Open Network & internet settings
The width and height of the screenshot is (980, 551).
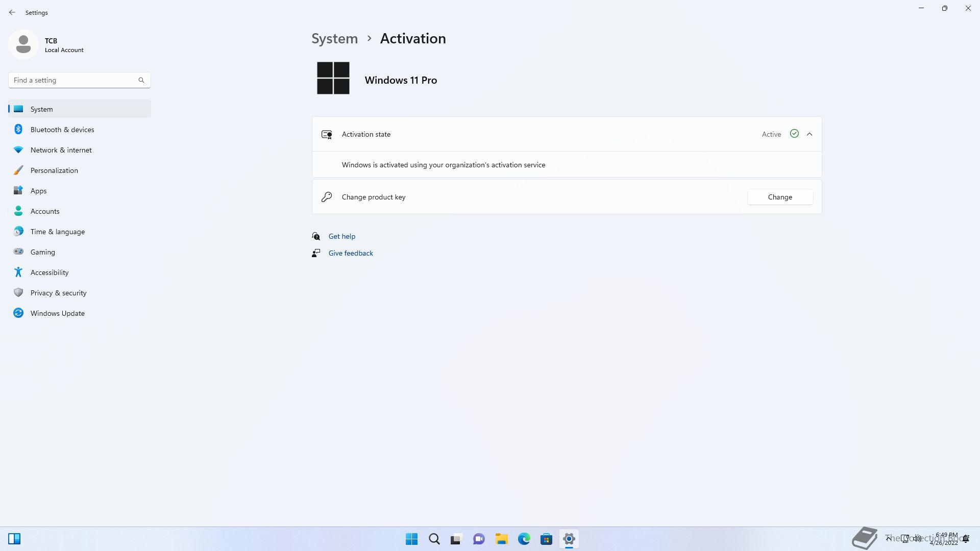click(x=79, y=150)
